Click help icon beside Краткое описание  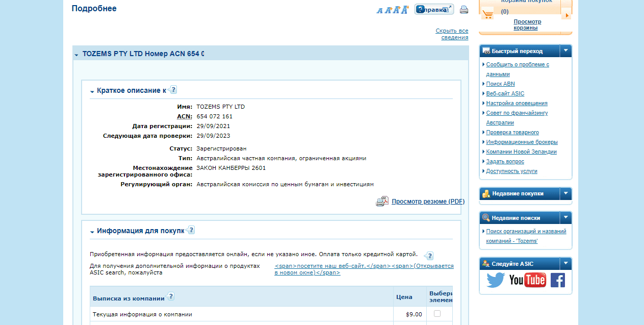[x=173, y=90]
